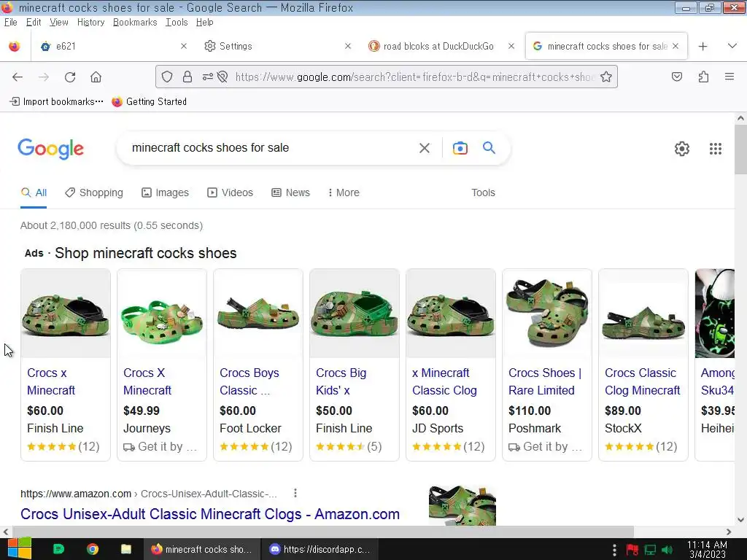Open the History menu
This screenshot has height=560, width=747.
(x=90, y=23)
